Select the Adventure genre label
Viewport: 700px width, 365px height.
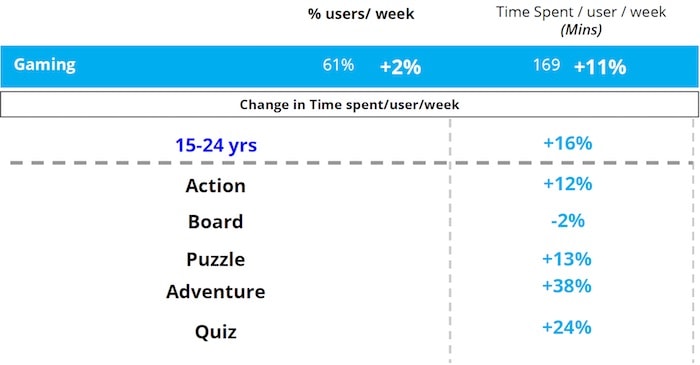coord(216,292)
